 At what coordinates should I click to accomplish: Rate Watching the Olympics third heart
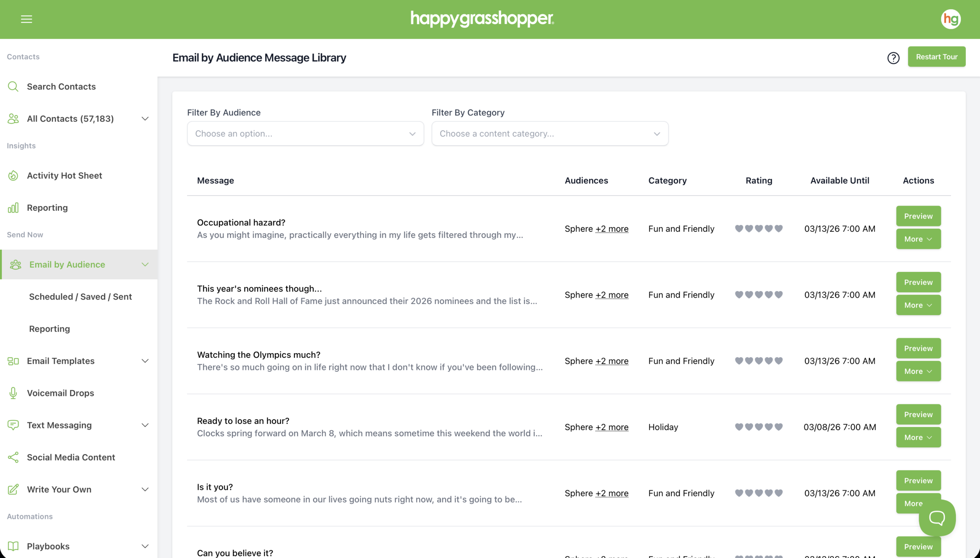tap(759, 361)
